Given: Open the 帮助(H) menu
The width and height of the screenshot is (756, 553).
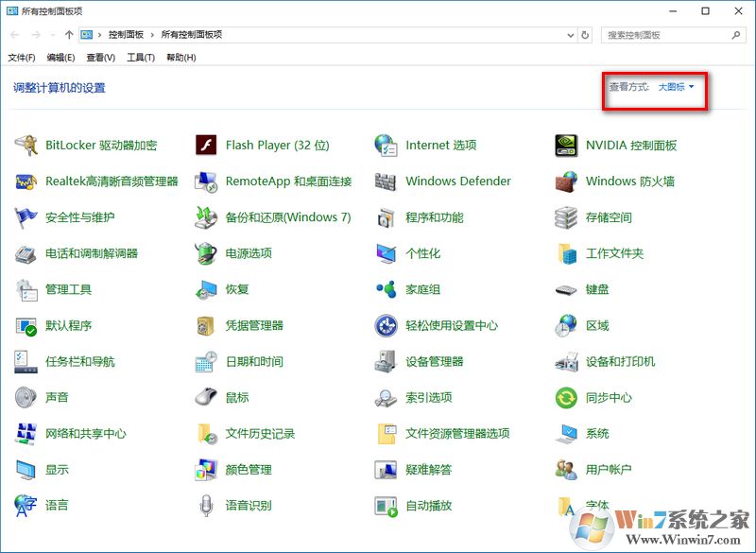Looking at the screenshot, I should point(181,58).
